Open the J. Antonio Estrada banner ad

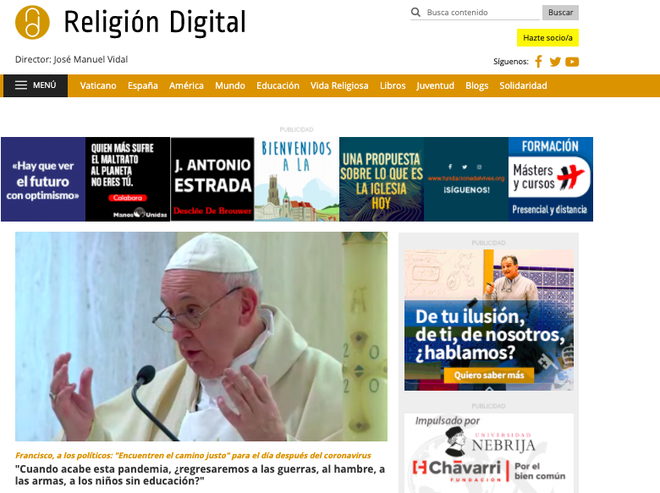(x=212, y=179)
